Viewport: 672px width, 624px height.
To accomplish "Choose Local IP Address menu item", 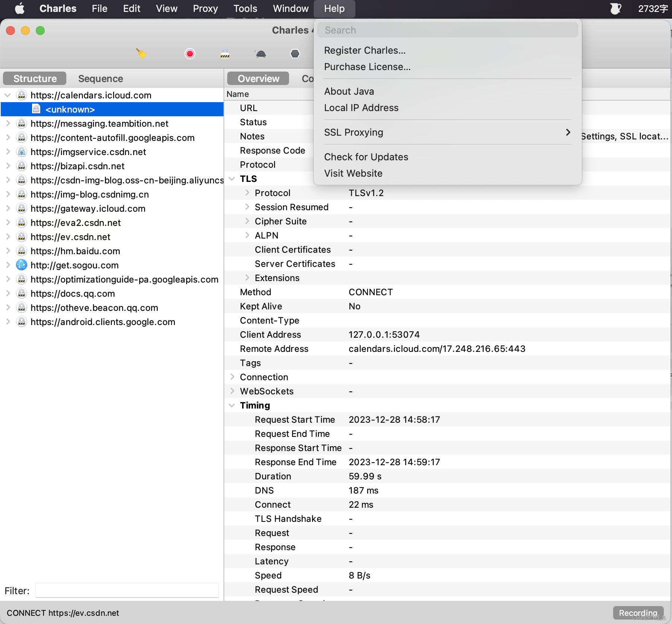I will pos(447,108).
